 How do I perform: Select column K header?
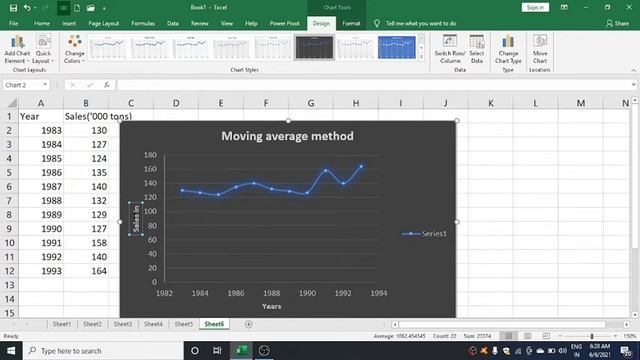[491, 103]
